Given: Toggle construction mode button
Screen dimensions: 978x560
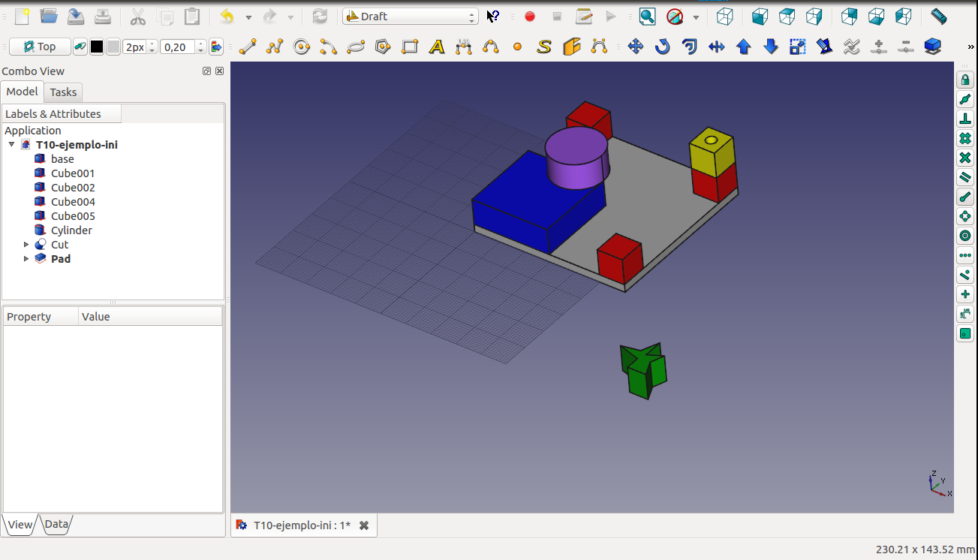Looking at the screenshot, I should 80,47.
